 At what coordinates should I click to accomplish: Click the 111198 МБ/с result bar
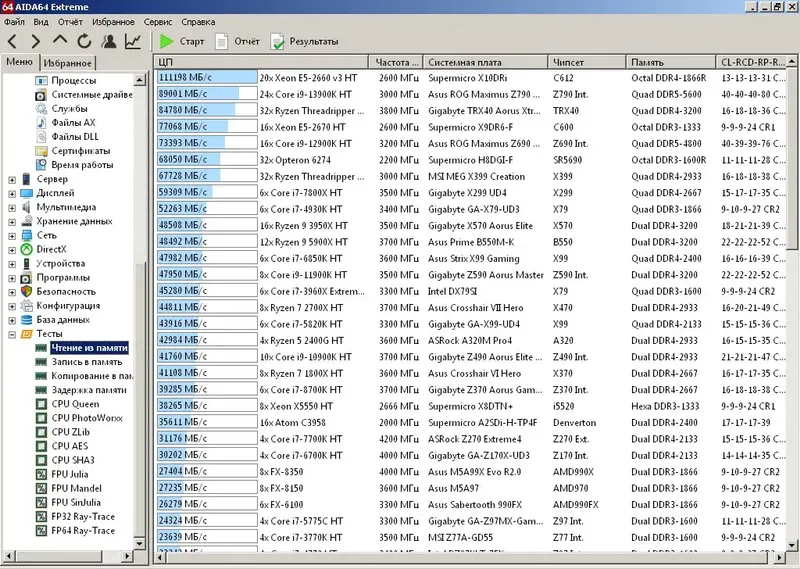click(x=207, y=77)
